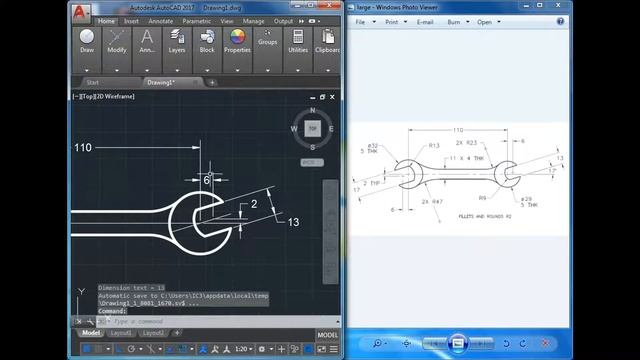Click the workspace switching gear icon
The width and height of the screenshot is (640, 360).
[x=262, y=349]
